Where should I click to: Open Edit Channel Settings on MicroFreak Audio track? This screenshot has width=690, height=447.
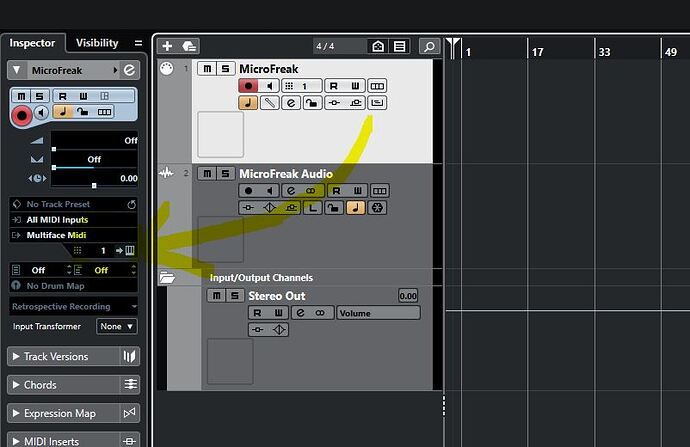(291, 191)
